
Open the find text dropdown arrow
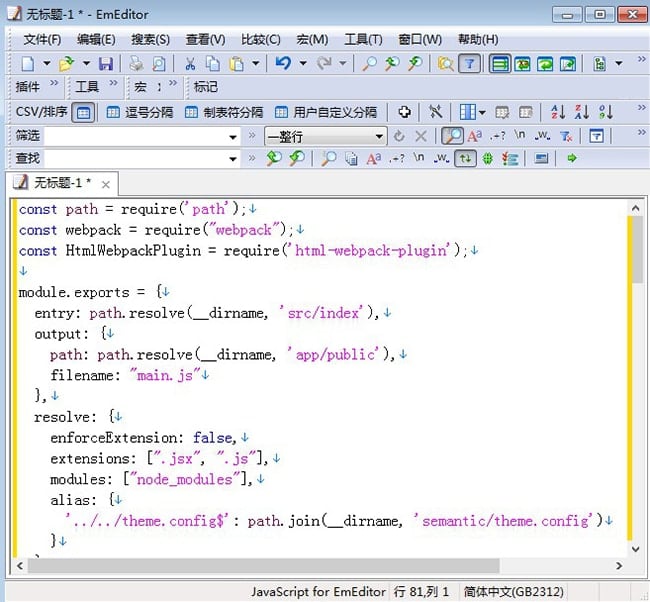(x=233, y=159)
